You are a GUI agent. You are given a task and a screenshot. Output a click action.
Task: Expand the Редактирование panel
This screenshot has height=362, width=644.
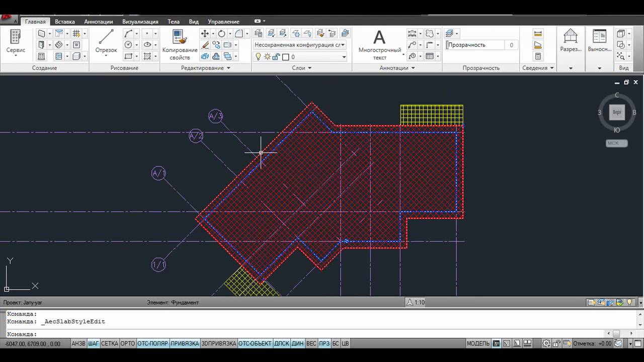[206, 68]
